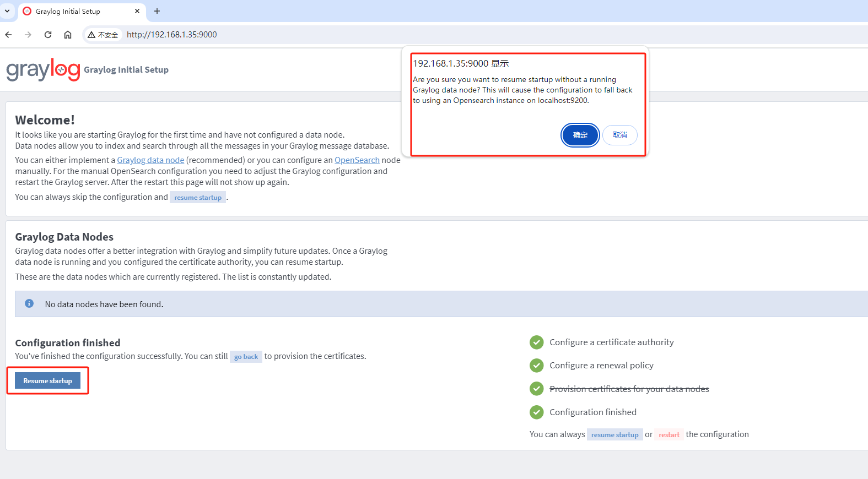The height and width of the screenshot is (479, 868).
Task: Reload the page with refresh icon
Action: point(48,35)
